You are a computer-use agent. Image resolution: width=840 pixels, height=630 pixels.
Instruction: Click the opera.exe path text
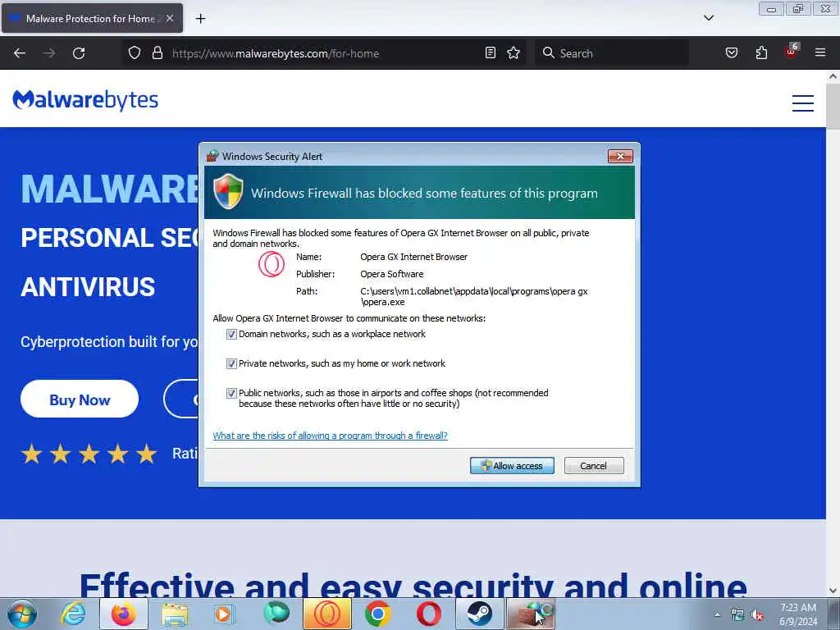[474, 296]
